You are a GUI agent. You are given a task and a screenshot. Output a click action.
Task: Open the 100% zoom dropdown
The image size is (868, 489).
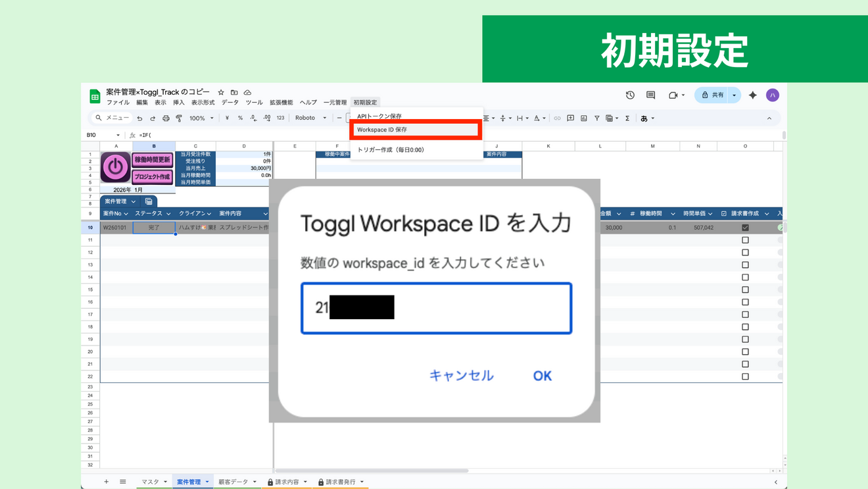click(x=202, y=118)
